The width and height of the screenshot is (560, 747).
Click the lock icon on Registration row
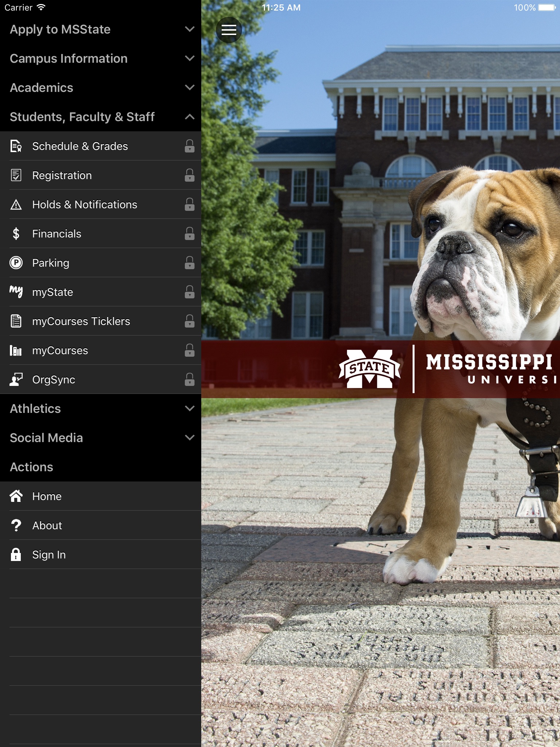[x=190, y=175]
